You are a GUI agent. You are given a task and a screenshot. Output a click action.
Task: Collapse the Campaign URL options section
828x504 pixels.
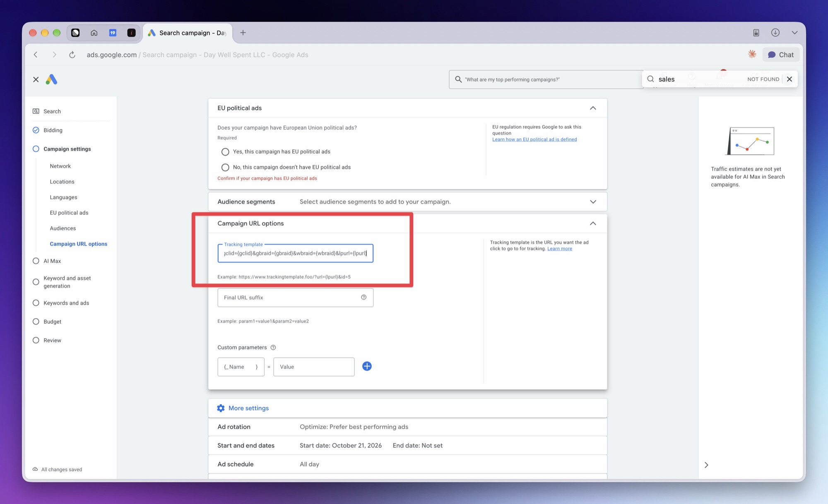click(593, 223)
